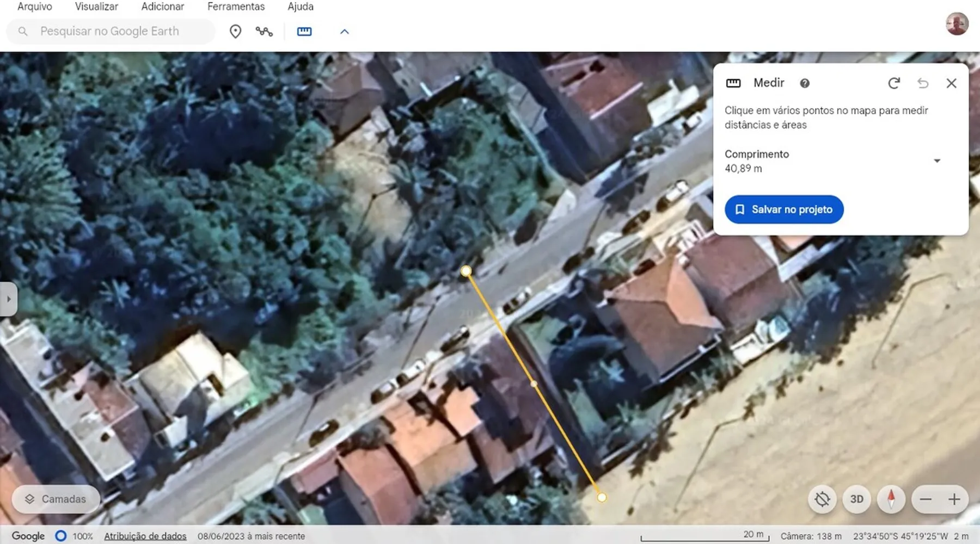Open the Adicionar menu
Viewport: 980px width, 544px height.
click(x=163, y=7)
